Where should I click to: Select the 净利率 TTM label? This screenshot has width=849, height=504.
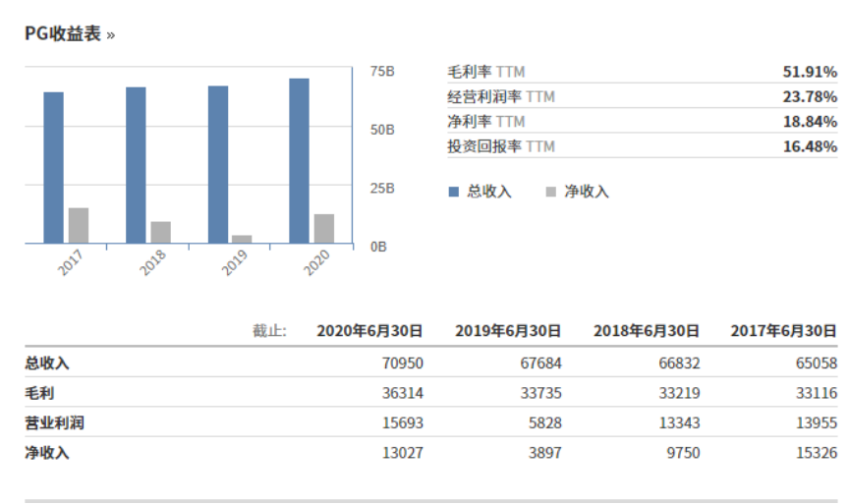(x=486, y=122)
